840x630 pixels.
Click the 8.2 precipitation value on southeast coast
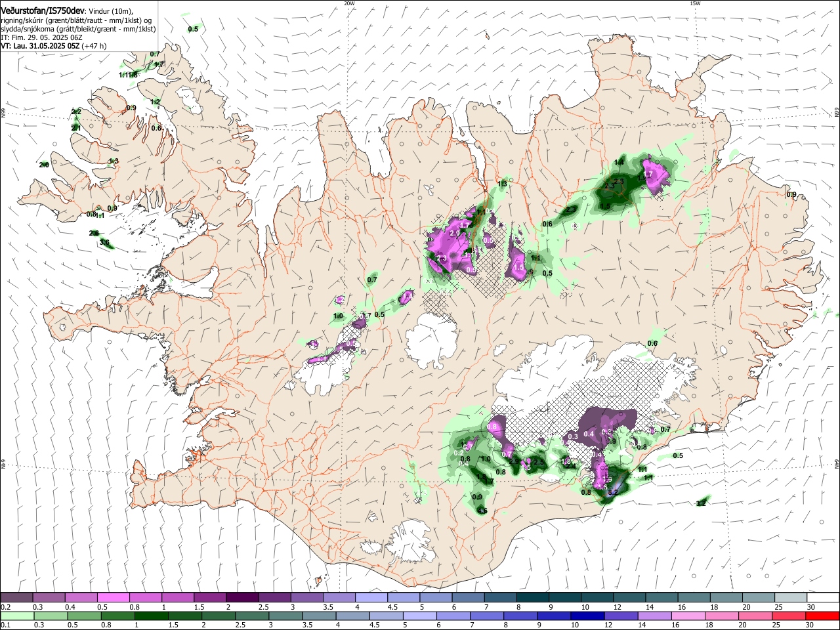(614, 492)
